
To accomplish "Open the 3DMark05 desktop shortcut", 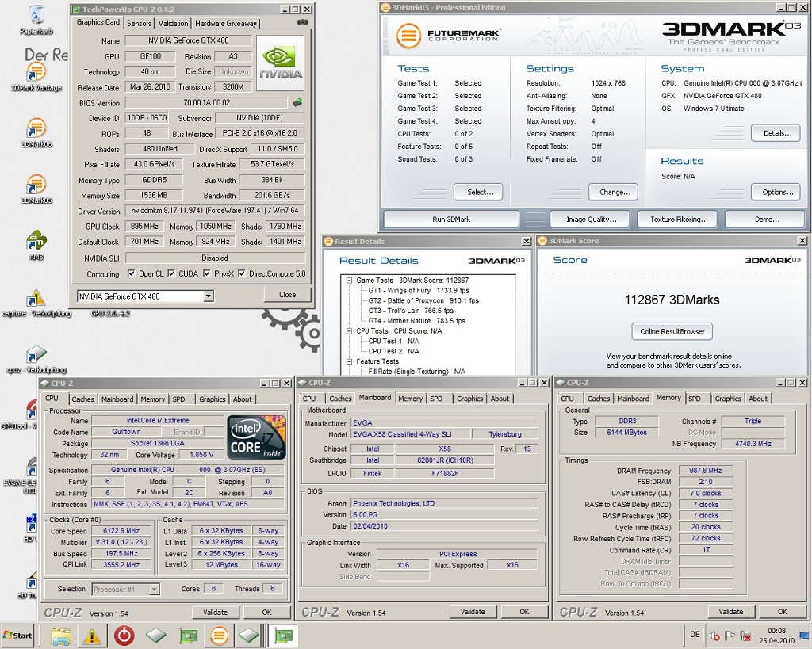I will [x=36, y=189].
